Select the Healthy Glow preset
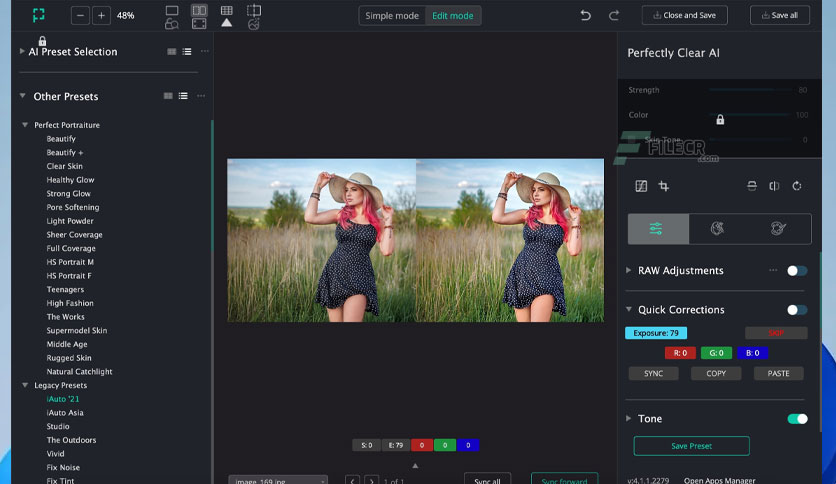 click(x=70, y=180)
